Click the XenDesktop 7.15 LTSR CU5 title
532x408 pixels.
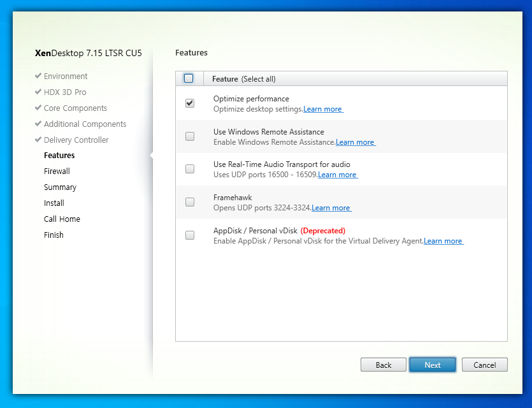[x=88, y=54]
